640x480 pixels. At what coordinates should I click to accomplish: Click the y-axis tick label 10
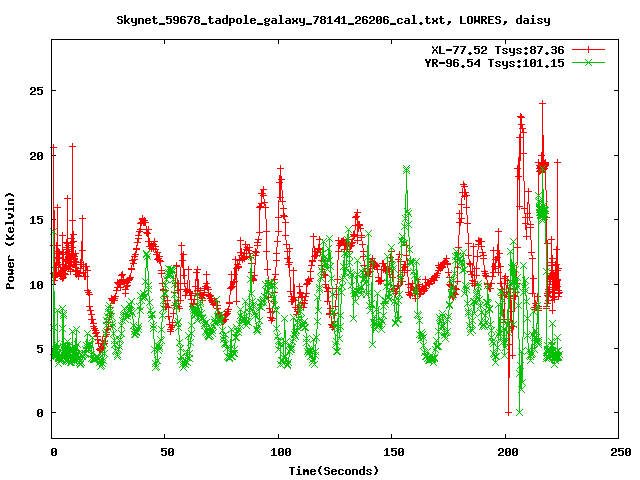coord(36,284)
